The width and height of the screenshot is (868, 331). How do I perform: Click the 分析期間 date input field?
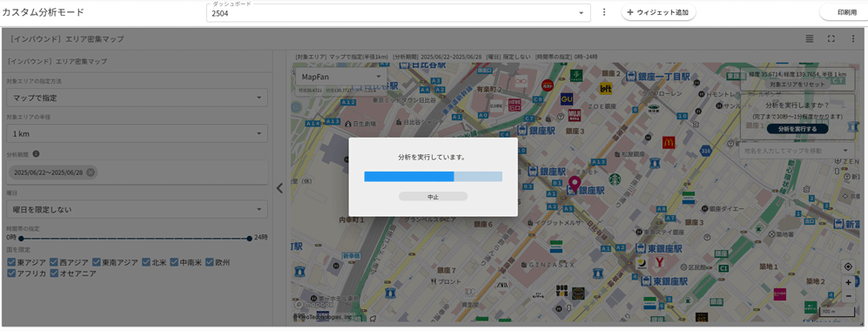pyautogui.click(x=138, y=172)
